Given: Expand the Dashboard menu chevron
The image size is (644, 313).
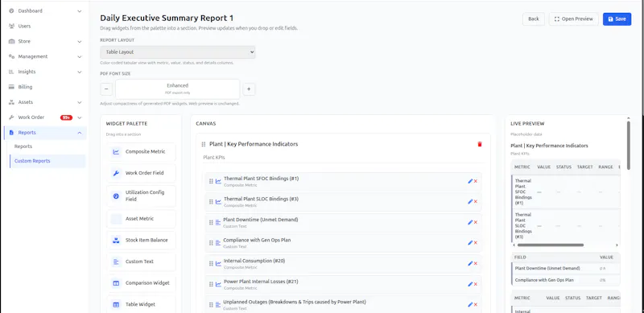Looking at the screenshot, I should click(79, 11).
